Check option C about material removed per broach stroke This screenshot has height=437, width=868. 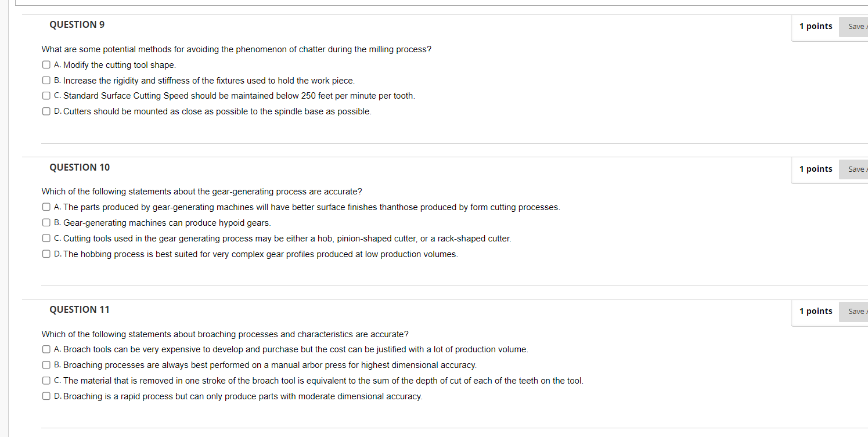click(46, 380)
